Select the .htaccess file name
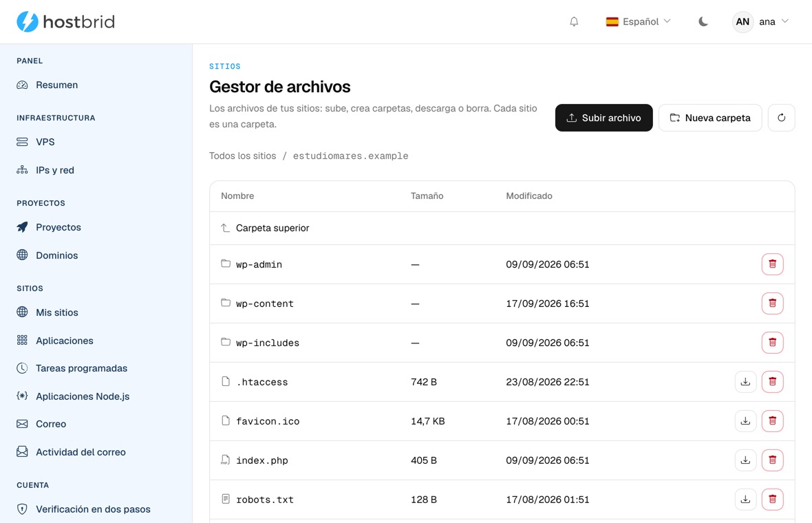This screenshot has width=812, height=523. (x=262, y=382)
